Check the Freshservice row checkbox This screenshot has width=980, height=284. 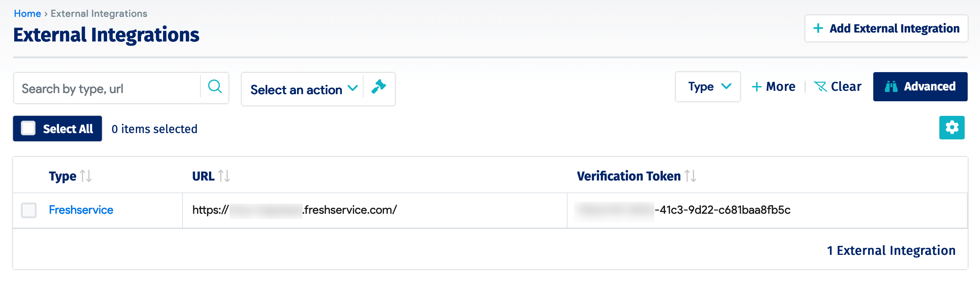[x=29, y=210]
